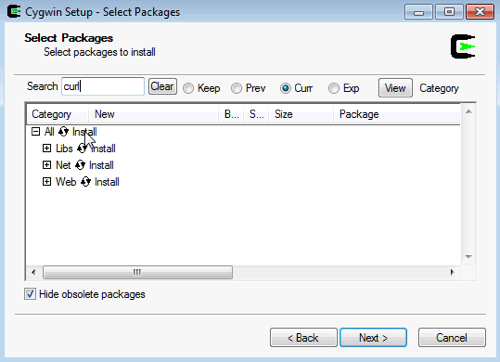Screen dimensions: 500x362
Task: Click the horizontal scrollbar right arrow
Action: pos(452,272)
